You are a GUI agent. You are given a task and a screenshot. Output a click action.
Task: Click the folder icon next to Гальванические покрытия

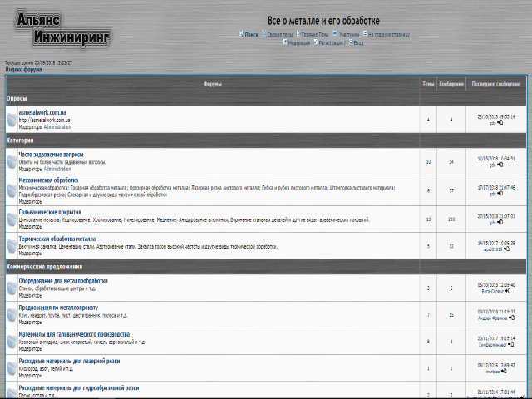[x=12, y=219]
